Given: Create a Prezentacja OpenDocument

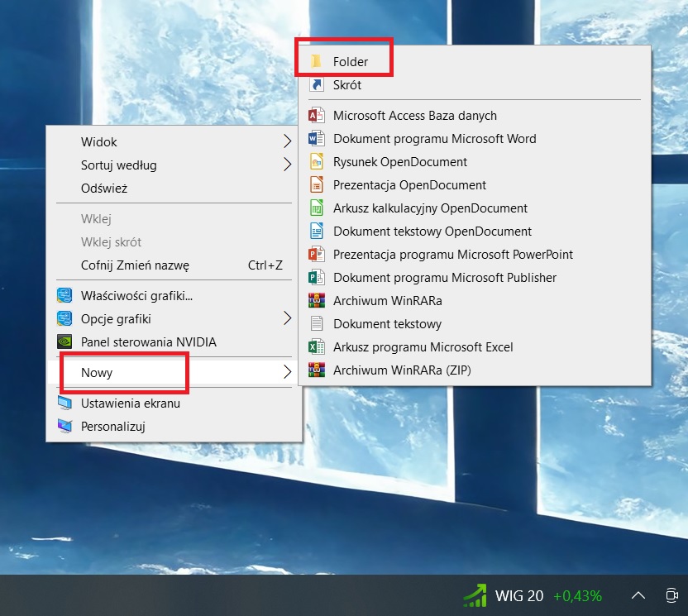Looking at the screenshot, I should click(x=475, y=184).
